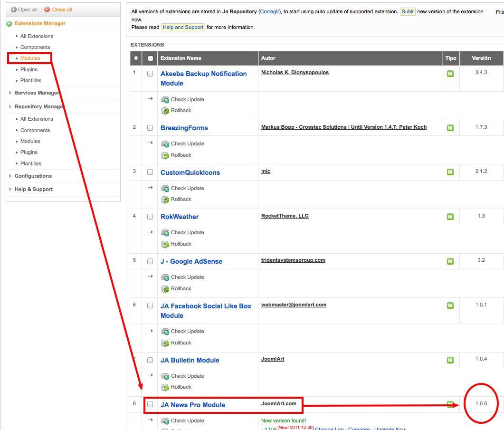The image size is (504, 430).
Task: Click the Open all plus icon
Action: [x=13, y=10]
